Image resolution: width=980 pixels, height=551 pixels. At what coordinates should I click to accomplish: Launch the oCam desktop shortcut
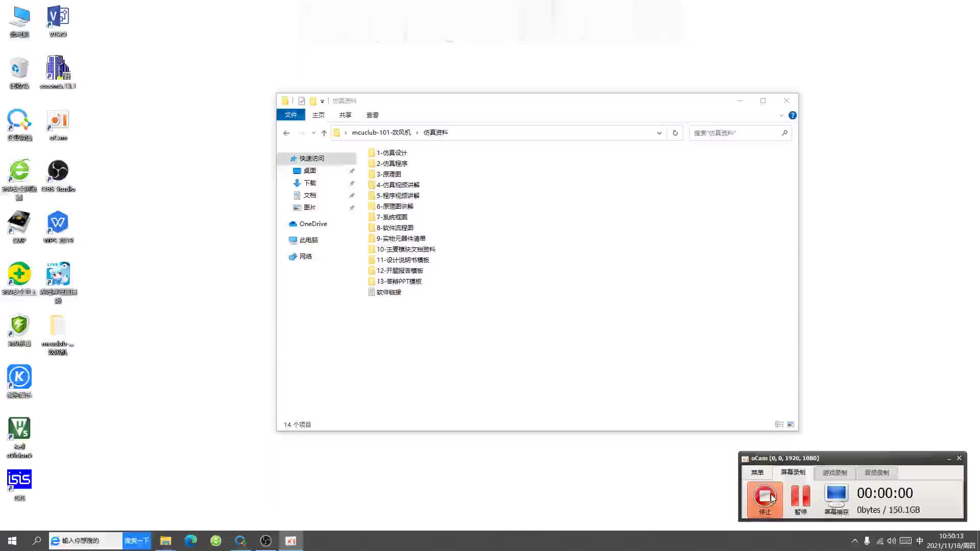tap(58, 124)
